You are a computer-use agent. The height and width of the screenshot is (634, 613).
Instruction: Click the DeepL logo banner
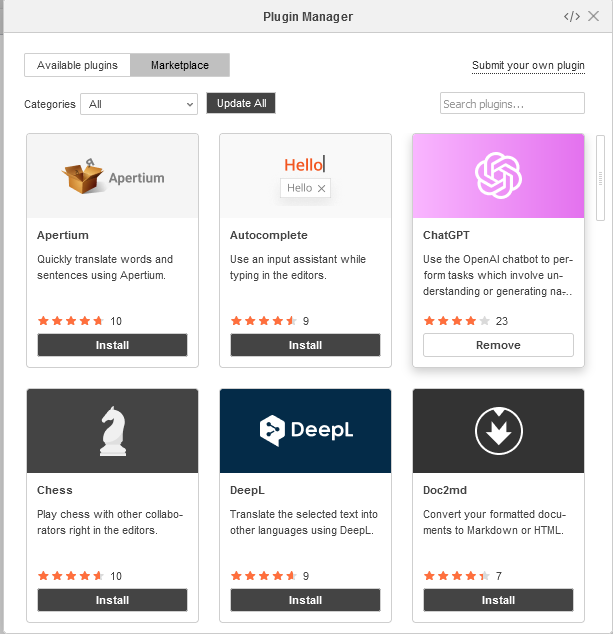coord(305,431)
